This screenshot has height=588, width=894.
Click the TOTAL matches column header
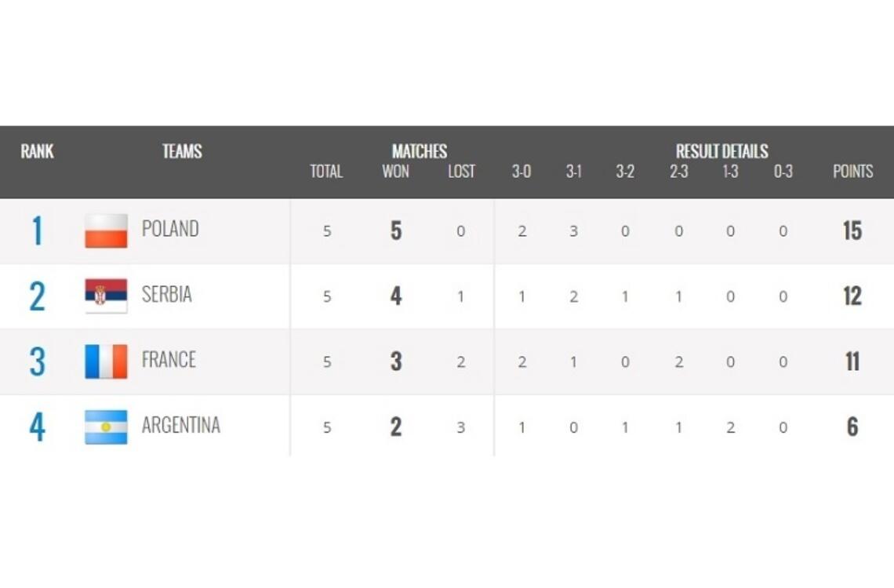(x=326, y=172)
